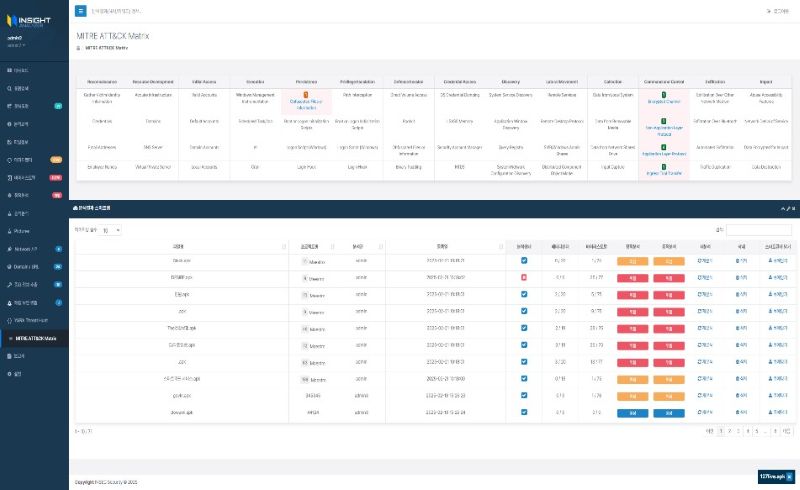Click Ingress Tool Transfer technique link
800x490 pixels.
(663, 173)
